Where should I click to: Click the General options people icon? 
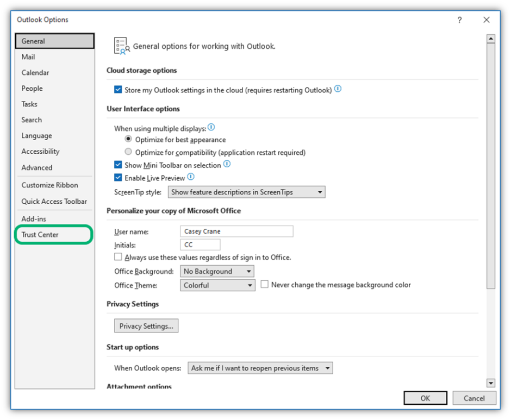tap(121, 46)
